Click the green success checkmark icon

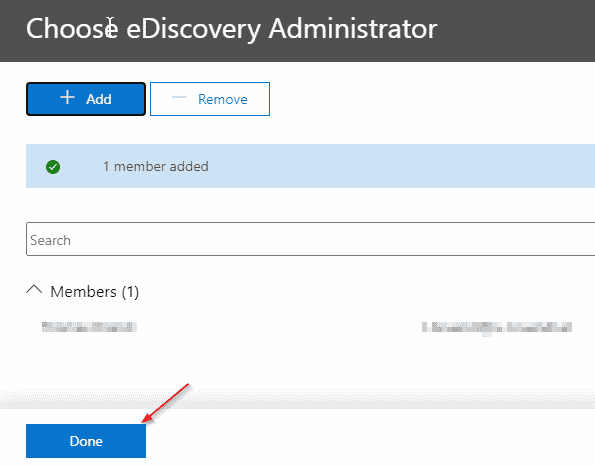point(53,167)
